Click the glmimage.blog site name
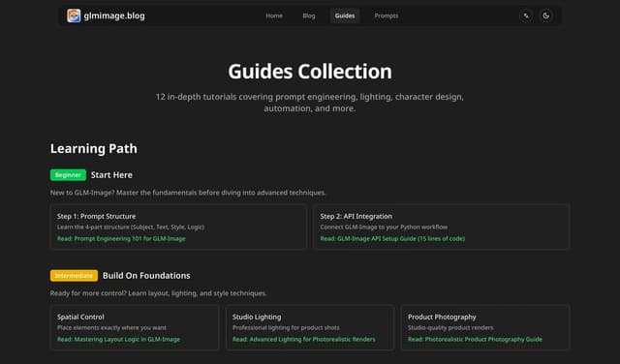 tap(114, 15)
